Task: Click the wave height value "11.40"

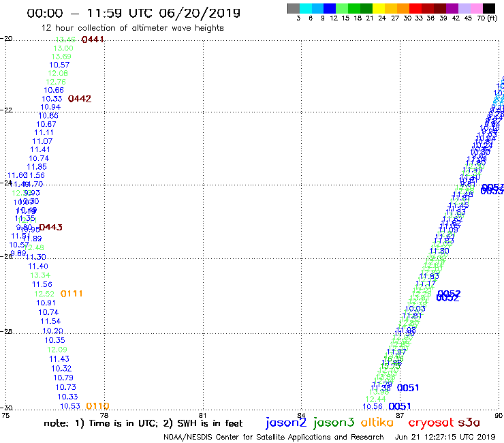Action: coord(38,266)
